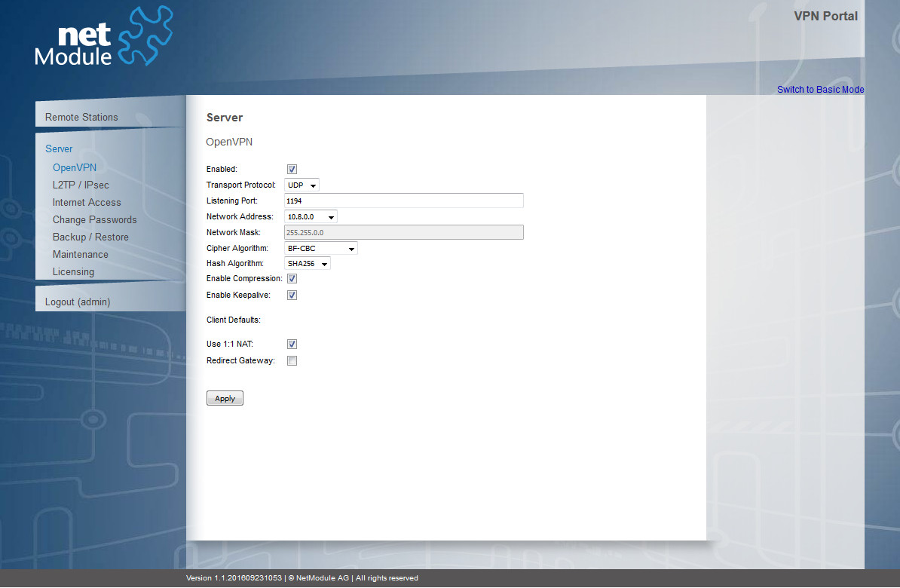Viewport: 900px width, 588px height.
Task: Open the Change Passwords page
Action: [x=95, y=219]
